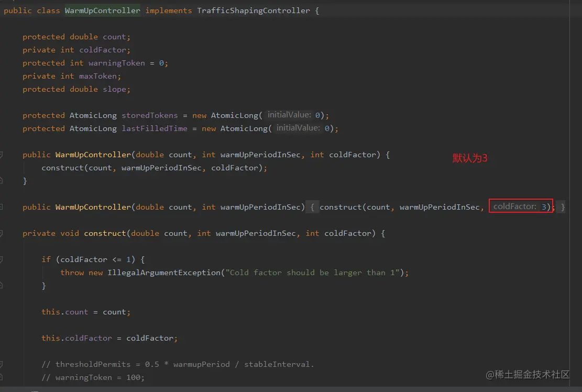Screen dimensions: 582x392
Task: Click IllegalArgumentException class name
Action: coord(163,273)
